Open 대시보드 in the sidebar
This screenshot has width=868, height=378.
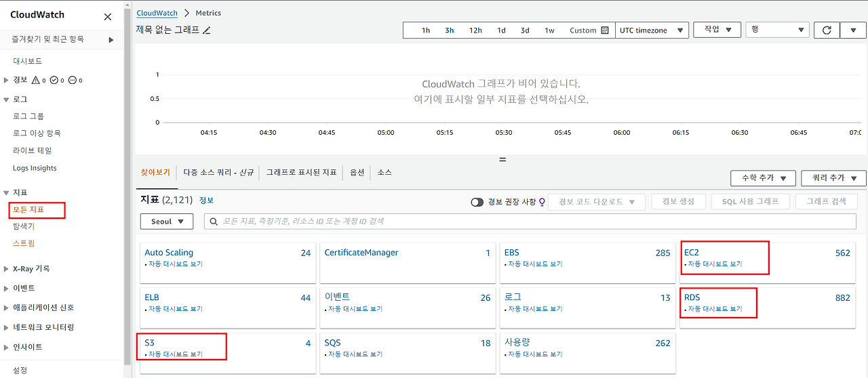point(28,61)
